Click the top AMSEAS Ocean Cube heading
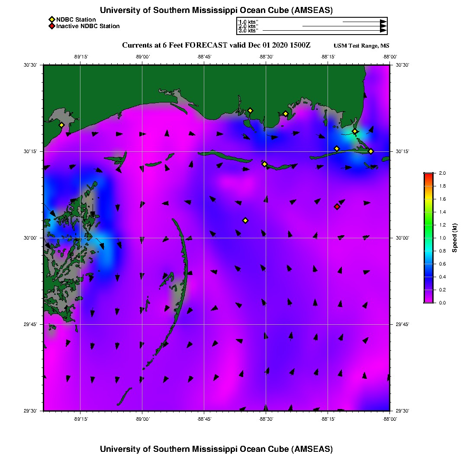 pyautogui.click(x=216, y=10)
